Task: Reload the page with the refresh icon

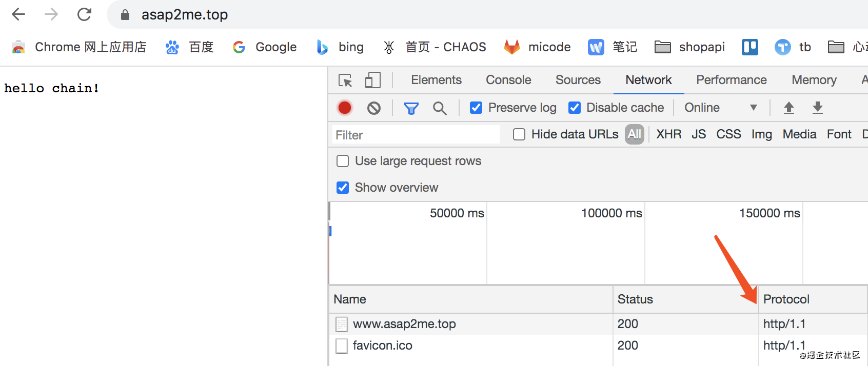Action: click(x=84, y=14)
